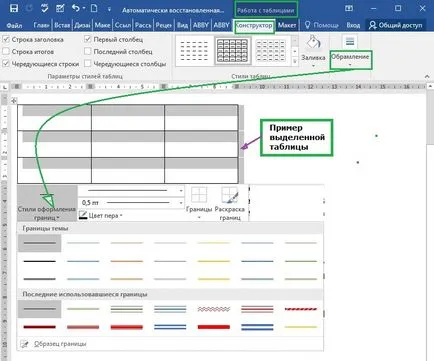Click the Вход sign-in link
Viewport: 434px width, 361px height.
(353, 25)
